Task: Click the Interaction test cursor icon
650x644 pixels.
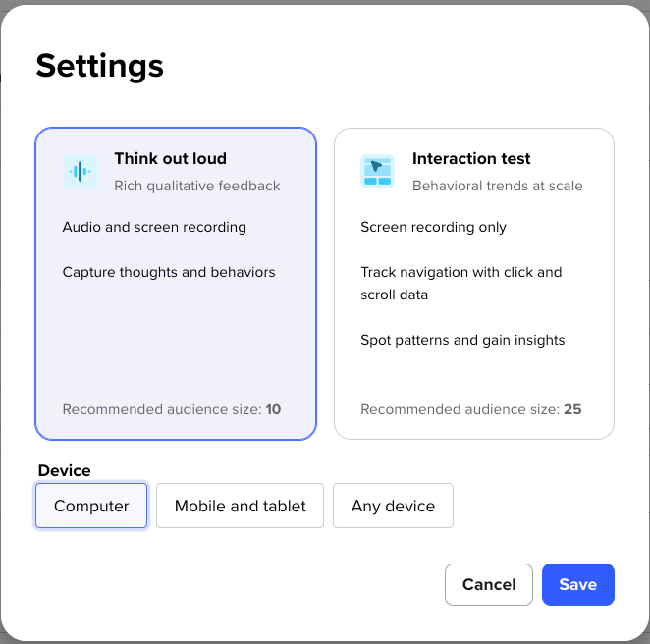Action: point(377,171)
